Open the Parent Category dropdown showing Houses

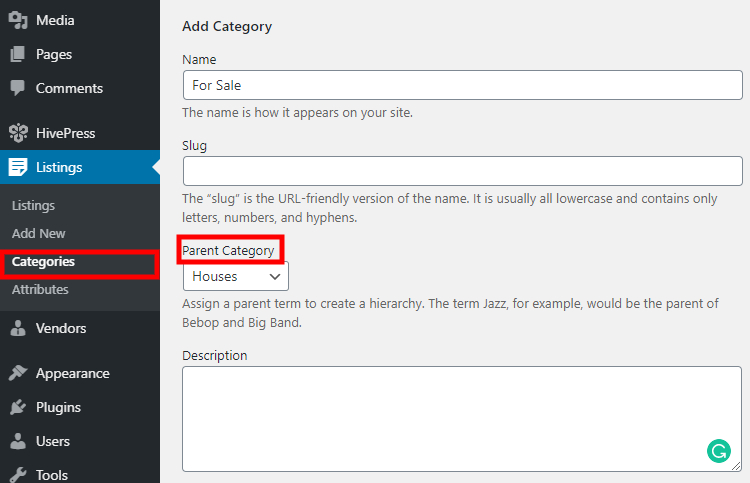[x=236, y=276]
